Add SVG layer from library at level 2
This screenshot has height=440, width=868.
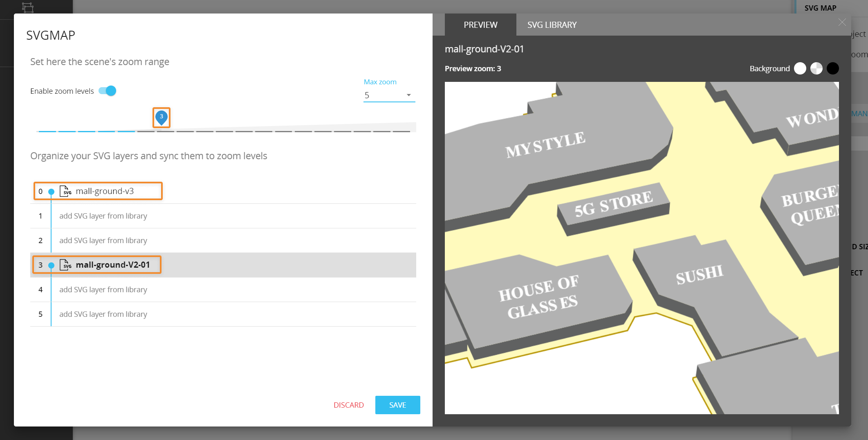coord(103,241)
